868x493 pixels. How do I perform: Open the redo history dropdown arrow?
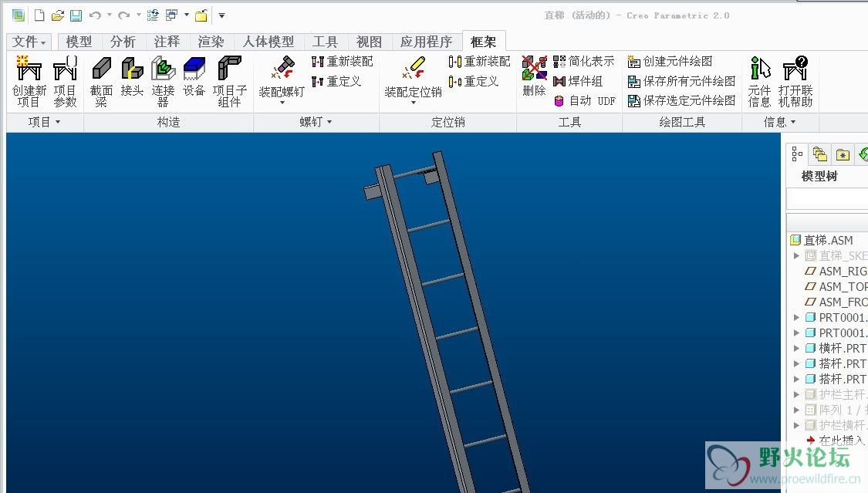pyautogui.click(x=138, y=15)
